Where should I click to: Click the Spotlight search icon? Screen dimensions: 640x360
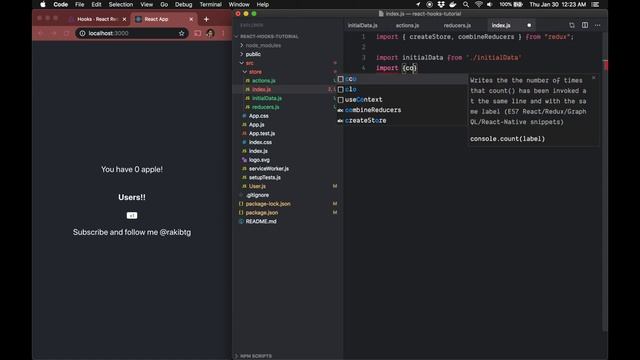point(466,4)
